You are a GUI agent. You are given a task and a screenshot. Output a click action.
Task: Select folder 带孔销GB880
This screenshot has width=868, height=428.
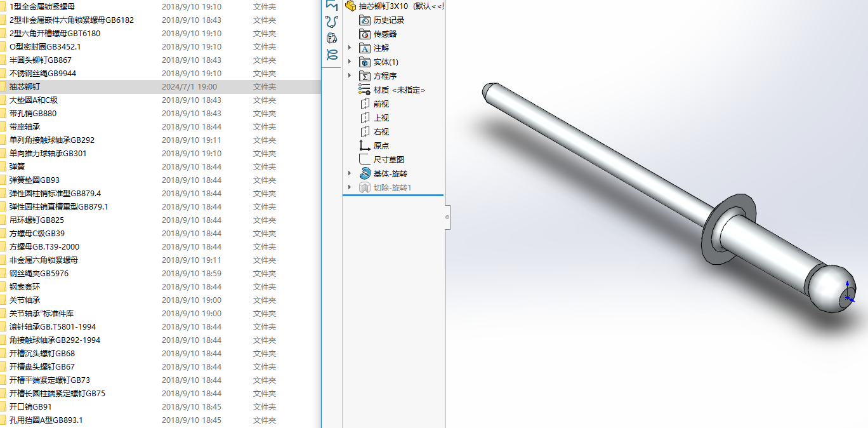33,114
